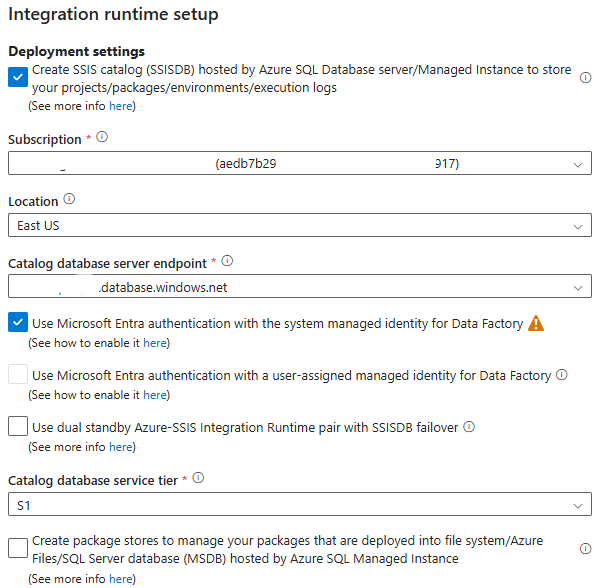Screen dimensions: 601x588
Task: Open 'here' link under system managed identity option
Action: click(155, 343)
